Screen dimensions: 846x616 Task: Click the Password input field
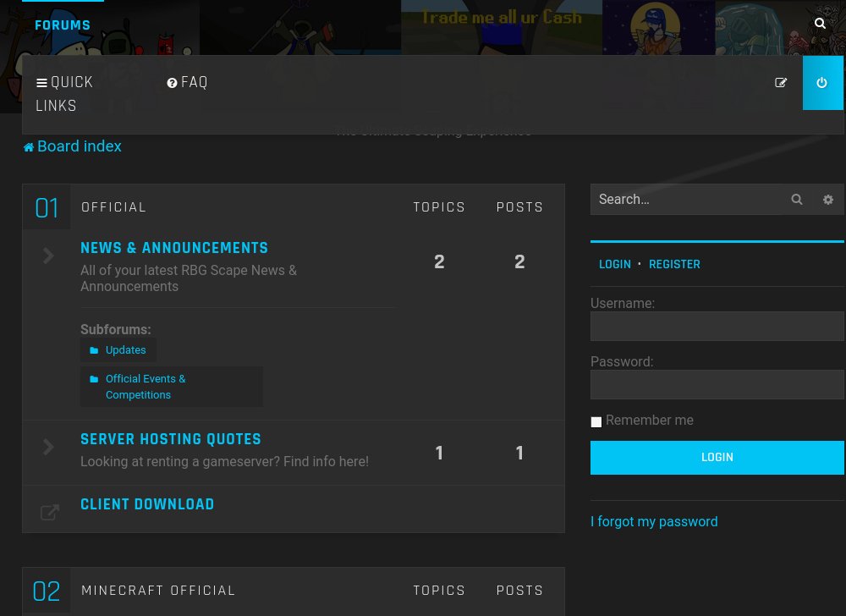717,385
